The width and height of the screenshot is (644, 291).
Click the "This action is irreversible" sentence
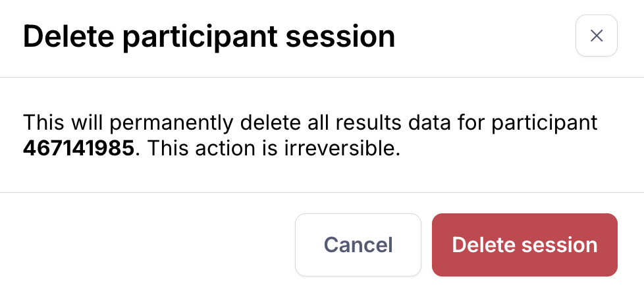click(273, 149)
